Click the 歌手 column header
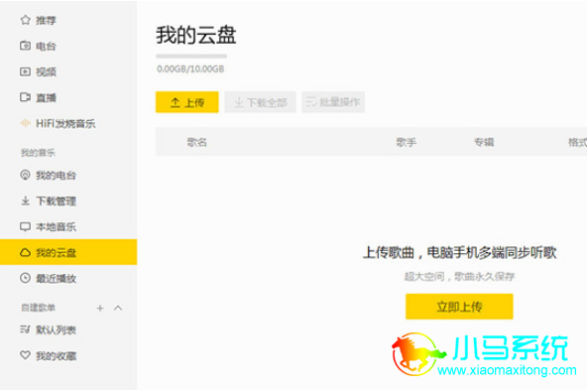Screen dimensions: 588x390 (x=407, y=142)
